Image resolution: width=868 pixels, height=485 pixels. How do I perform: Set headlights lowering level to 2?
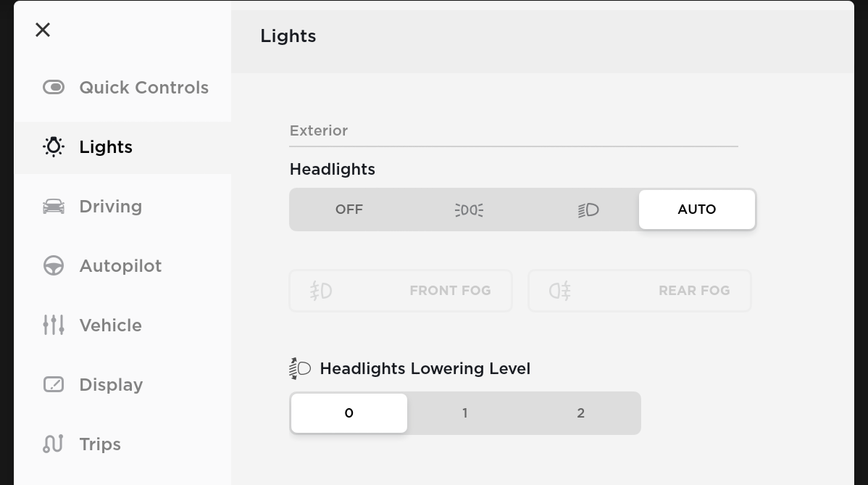[x=580, y=413]
